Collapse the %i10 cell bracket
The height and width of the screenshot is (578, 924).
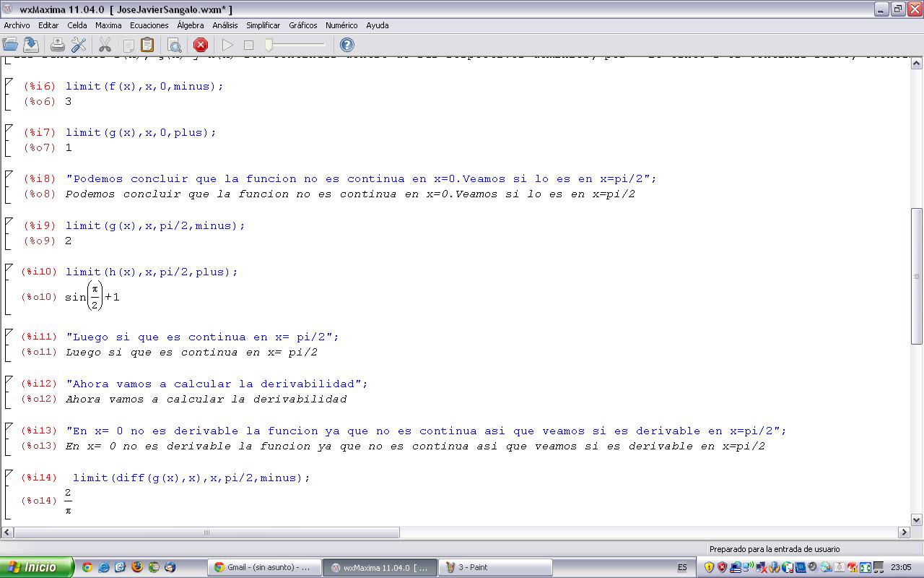[7, 289]
